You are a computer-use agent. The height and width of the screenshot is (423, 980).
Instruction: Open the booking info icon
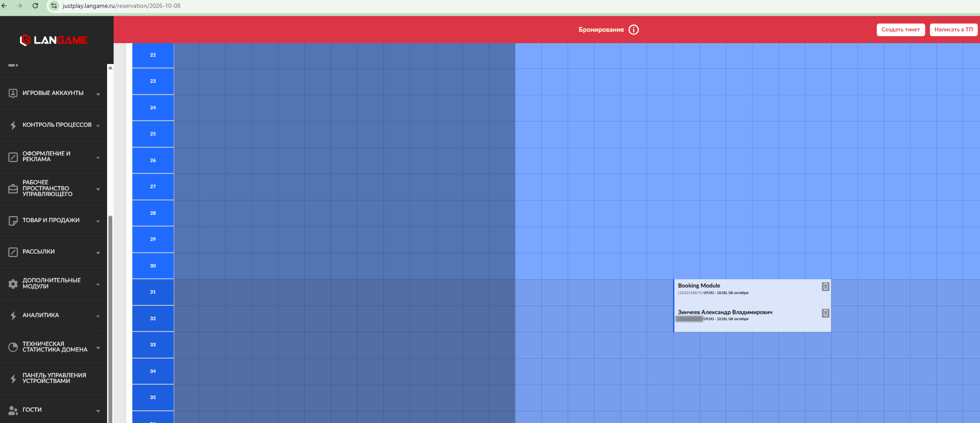[x=633, y=30]
